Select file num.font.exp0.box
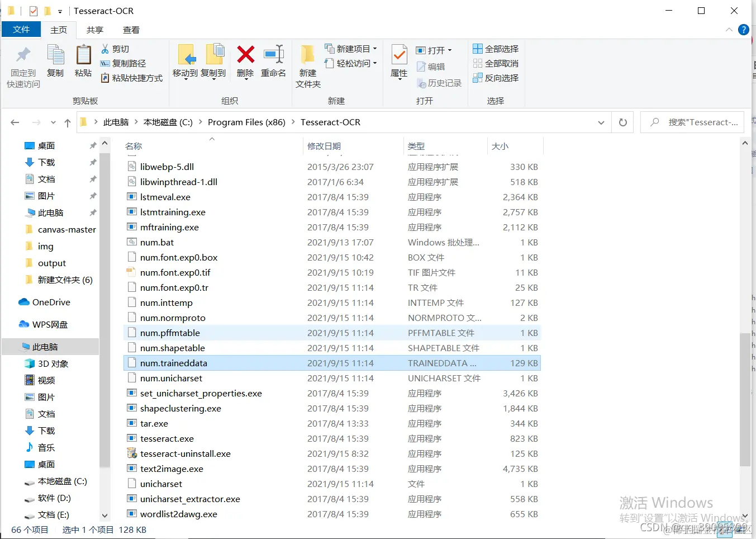The width and height of the screenshot is (756, 539). (x=332, y=258)
